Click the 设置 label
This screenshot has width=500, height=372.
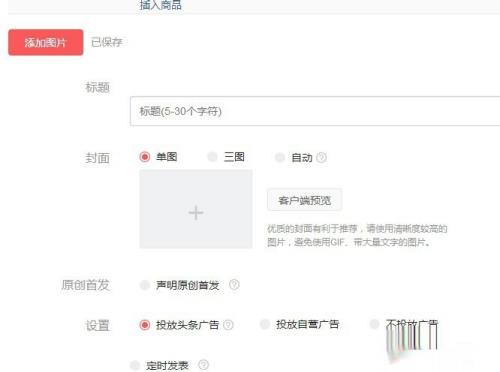pos(97,325)
